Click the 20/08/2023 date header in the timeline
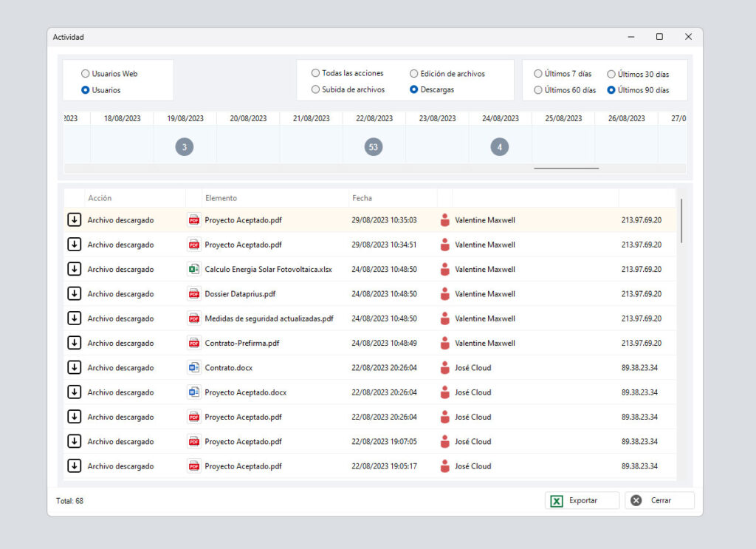Image resolution: width=756 pixels, height=549 pixels. tap(248, 118)
